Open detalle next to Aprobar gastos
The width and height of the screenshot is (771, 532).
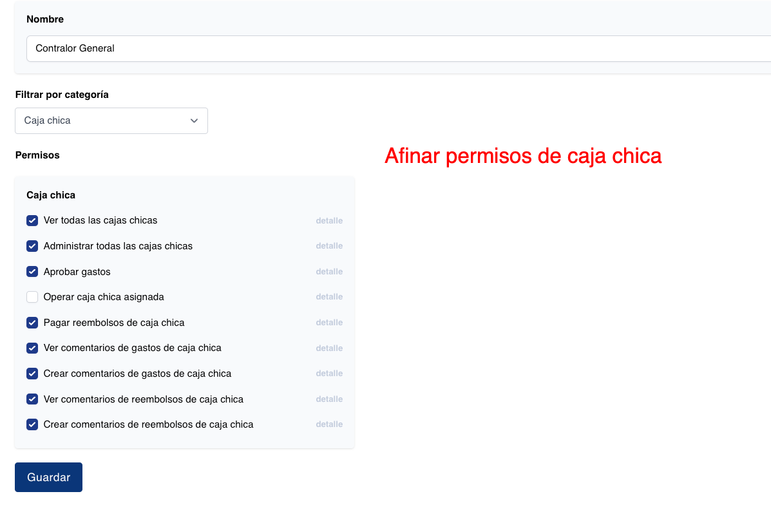329,271
